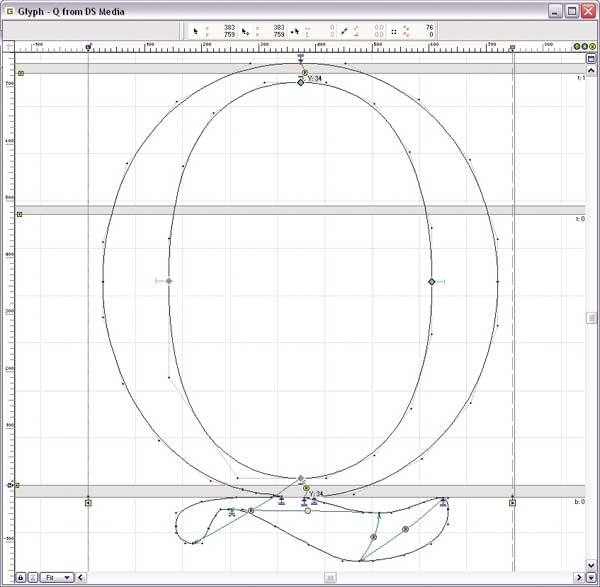Click the up scroll arrow on the vertical scrollbar
This screenshot has height=587, width=600.
(x=591, y=70)
